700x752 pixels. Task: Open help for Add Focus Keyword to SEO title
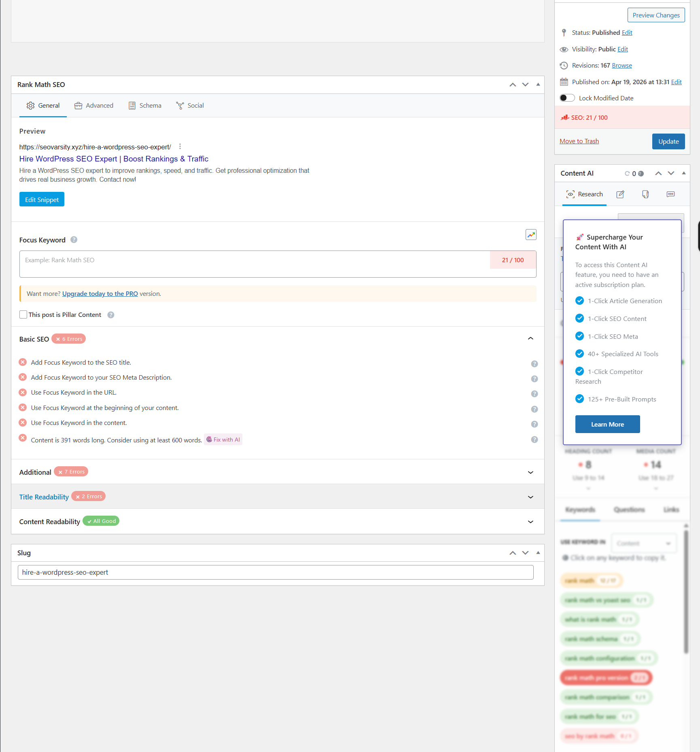[535, 364]
